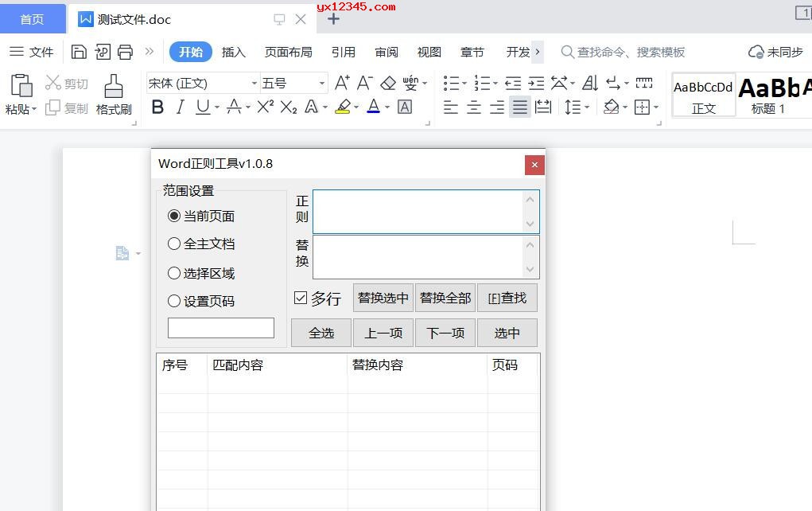Click the 未同步 cloud sync status

coord(775,52)
